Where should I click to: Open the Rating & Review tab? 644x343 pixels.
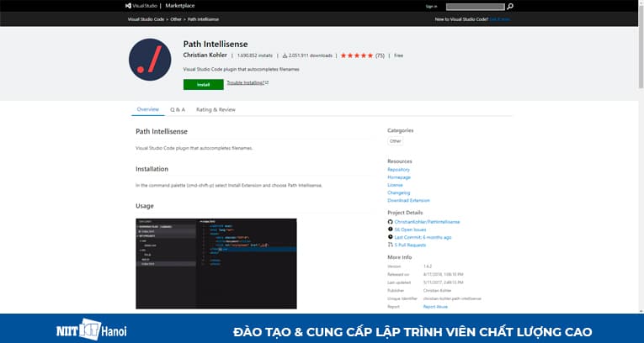[216, 109]
